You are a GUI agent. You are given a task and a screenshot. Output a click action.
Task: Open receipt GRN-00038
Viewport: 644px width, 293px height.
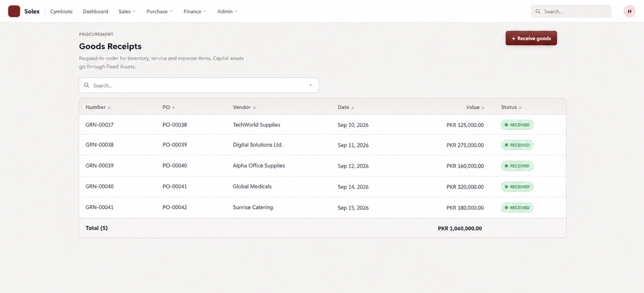[99, 145]
